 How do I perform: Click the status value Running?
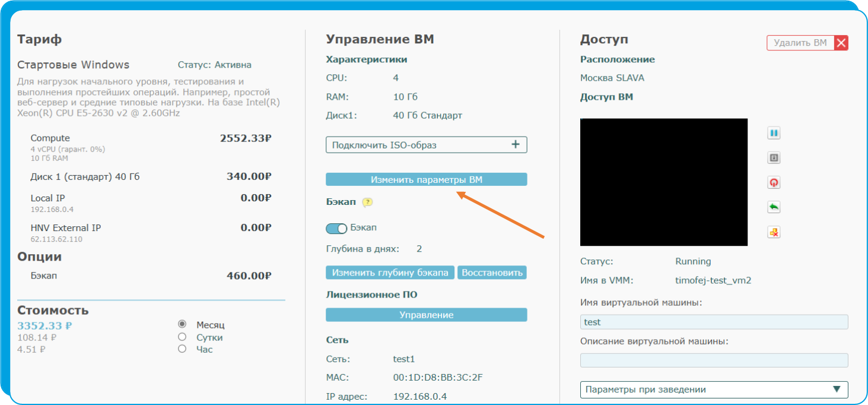coord(693,261)
